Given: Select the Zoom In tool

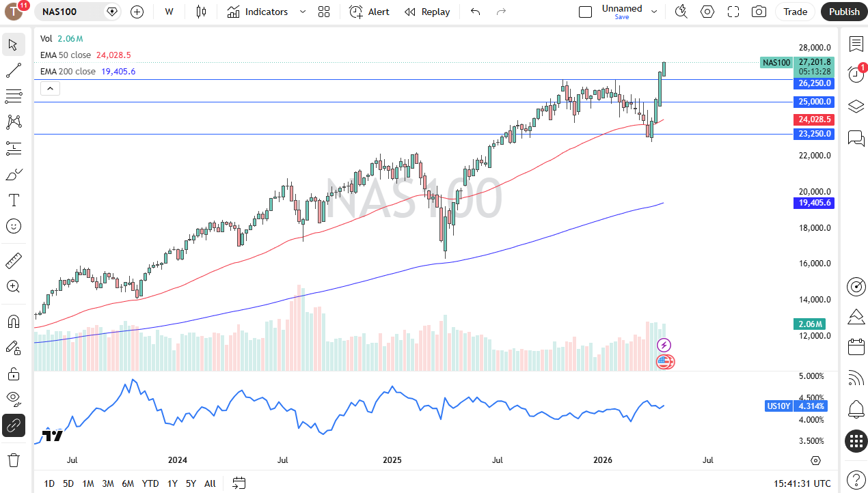Looking at the screenshot, I should pos(14,287).
